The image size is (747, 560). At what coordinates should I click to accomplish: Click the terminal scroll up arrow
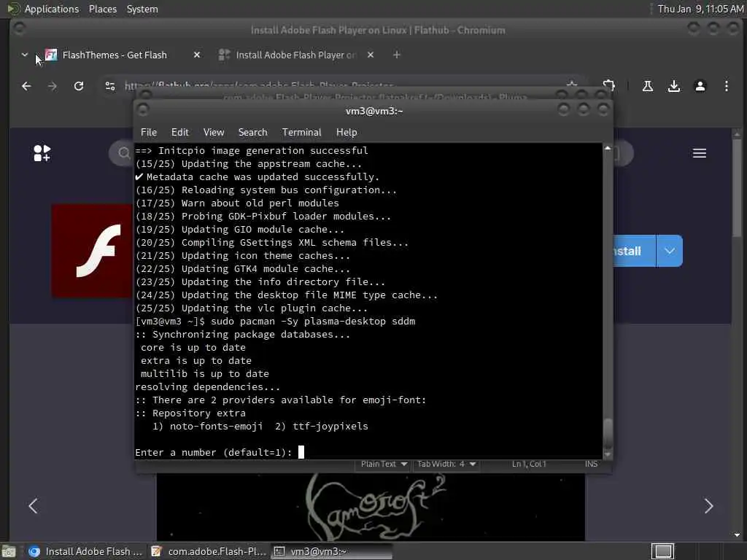(608, 148)
